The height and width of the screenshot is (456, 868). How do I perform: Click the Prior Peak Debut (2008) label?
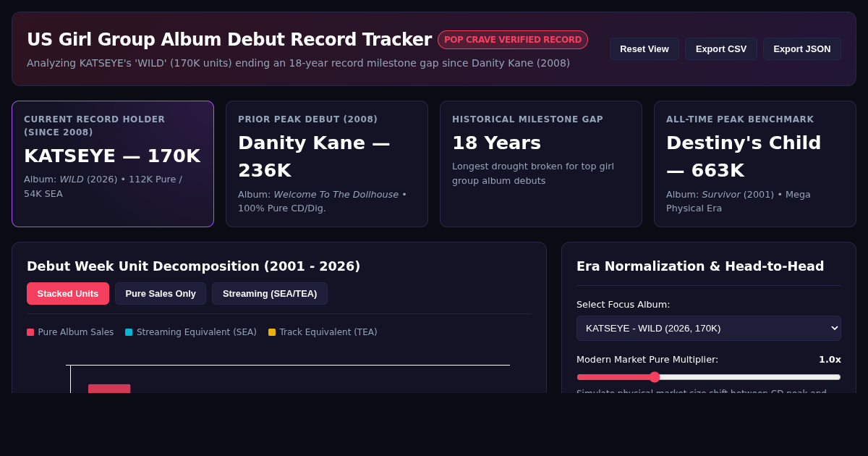(308, 119)
